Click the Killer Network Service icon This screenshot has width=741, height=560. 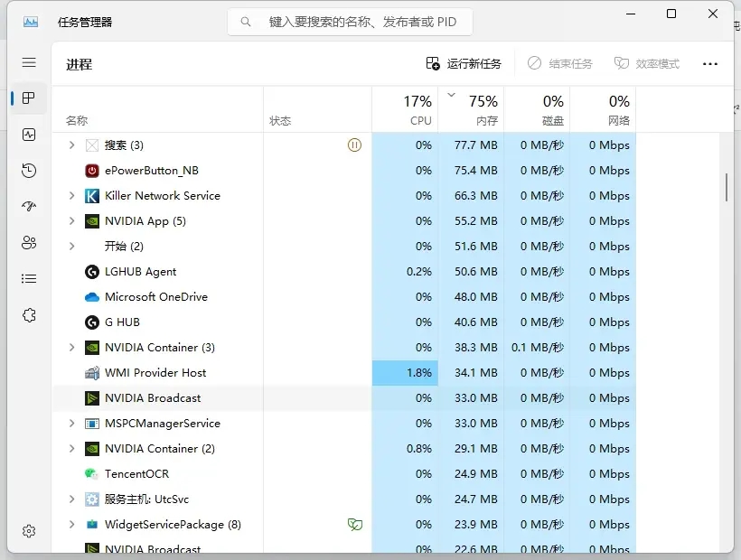91,196
